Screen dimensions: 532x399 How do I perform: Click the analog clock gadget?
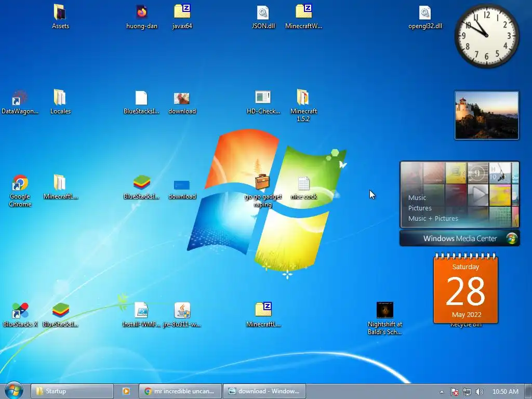pos(486,36)
